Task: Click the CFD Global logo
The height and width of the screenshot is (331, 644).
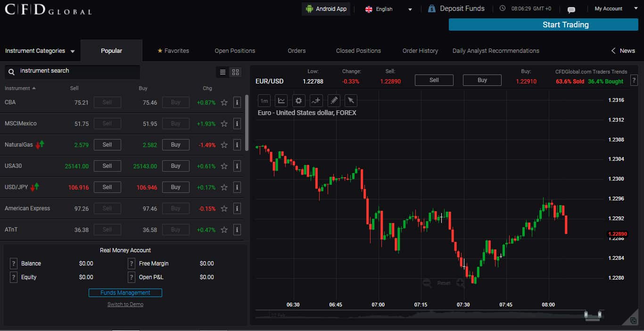Action: [48, 9]
